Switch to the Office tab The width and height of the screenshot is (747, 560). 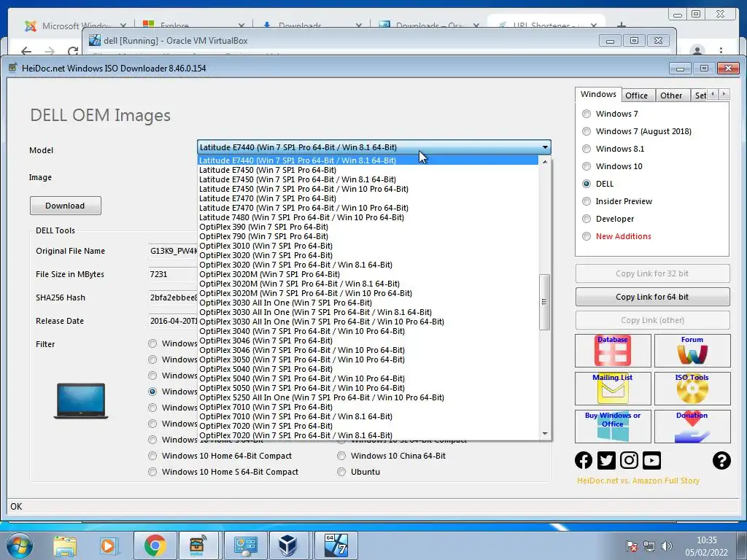[x=636, y=96]
